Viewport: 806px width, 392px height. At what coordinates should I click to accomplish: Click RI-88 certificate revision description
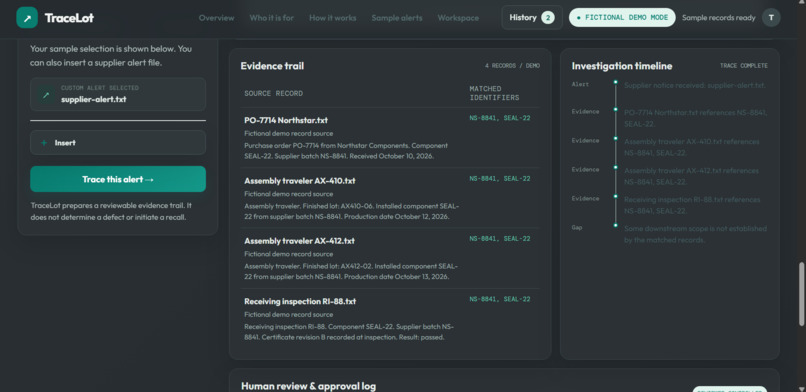(x=349, y=332)
